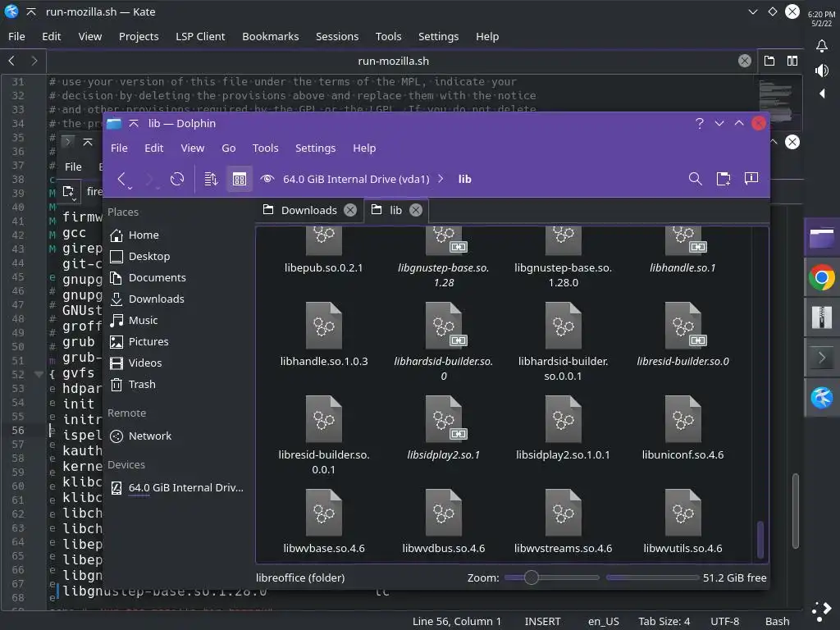Open notifications bell in system tray

[x=822, y=46]
